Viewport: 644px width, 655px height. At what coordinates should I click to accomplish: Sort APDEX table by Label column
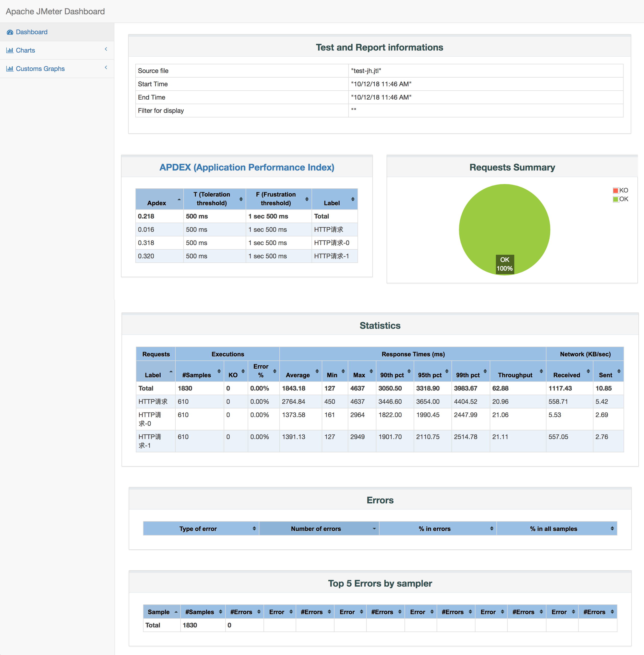[x=335, y=199]
